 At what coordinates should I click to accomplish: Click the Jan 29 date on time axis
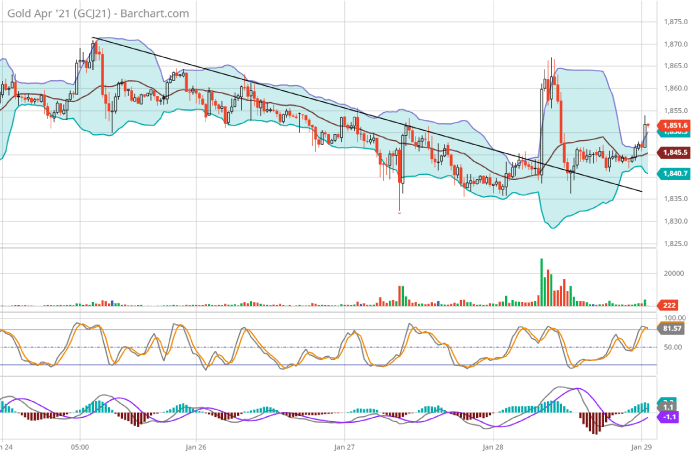(642, 448)
